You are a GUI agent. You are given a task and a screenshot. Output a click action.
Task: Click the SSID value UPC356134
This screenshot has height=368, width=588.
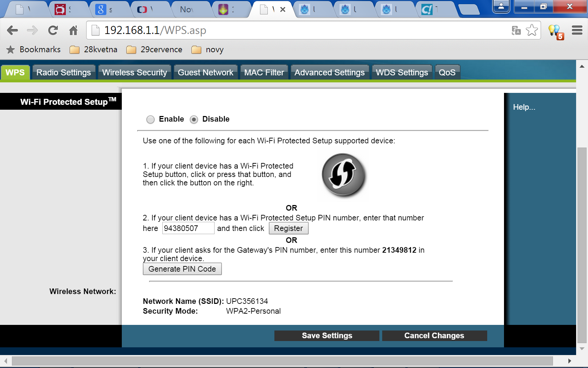[x=247, y=301]
